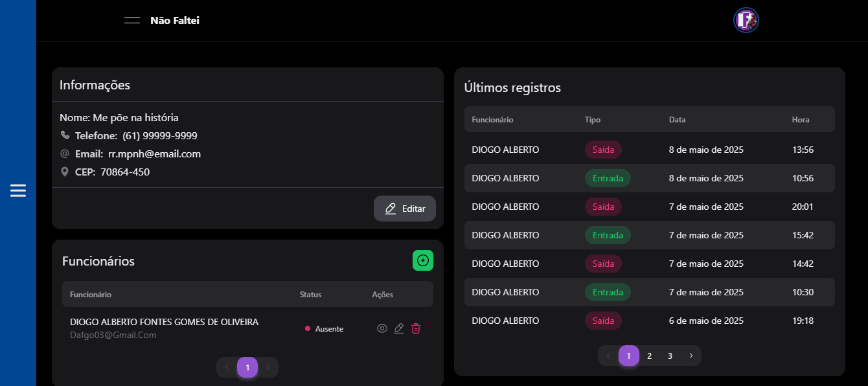View Diogo Alberto's details with eye icon
868x386 pixels.
[382, 328]
